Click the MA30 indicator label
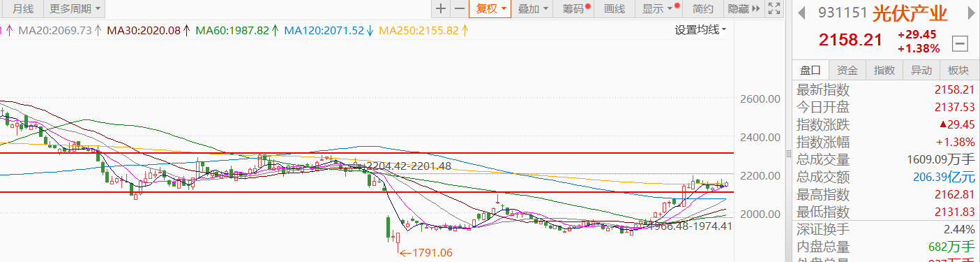980x262 pixels. coord(143,30)
